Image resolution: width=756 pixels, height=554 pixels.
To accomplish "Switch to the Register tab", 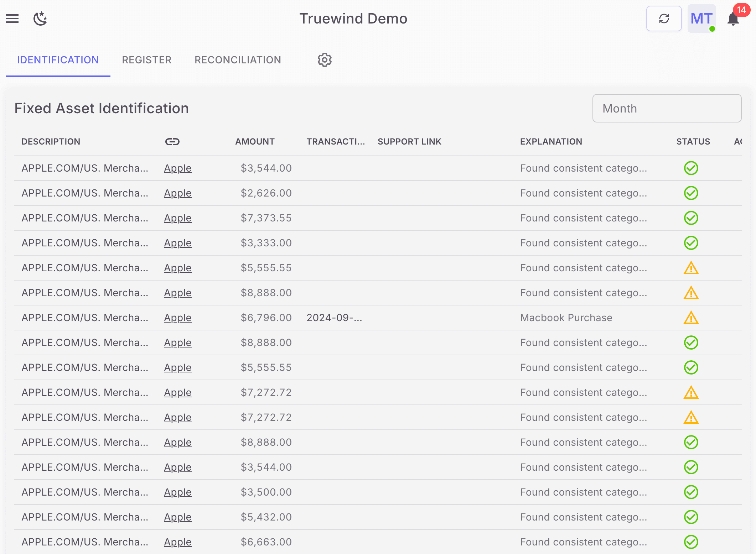I will pos(147,60).
